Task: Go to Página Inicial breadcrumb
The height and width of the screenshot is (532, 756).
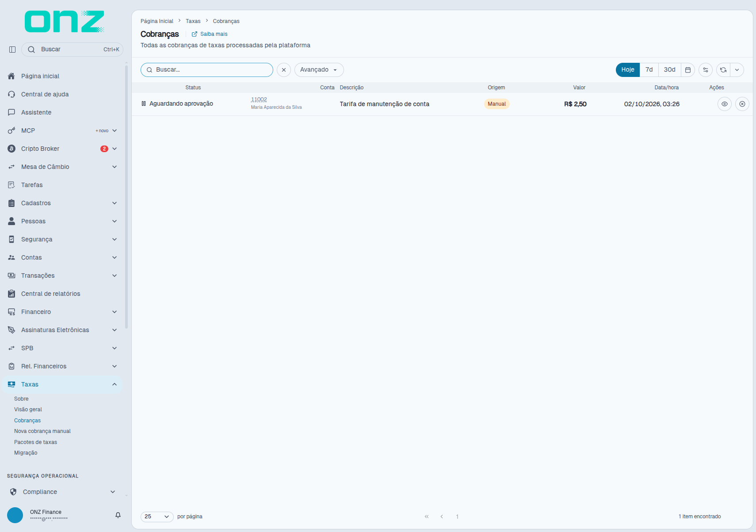Action: 157,21
